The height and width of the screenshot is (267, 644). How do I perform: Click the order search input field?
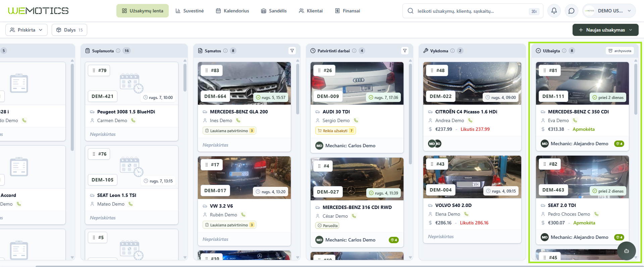(473, 11)
